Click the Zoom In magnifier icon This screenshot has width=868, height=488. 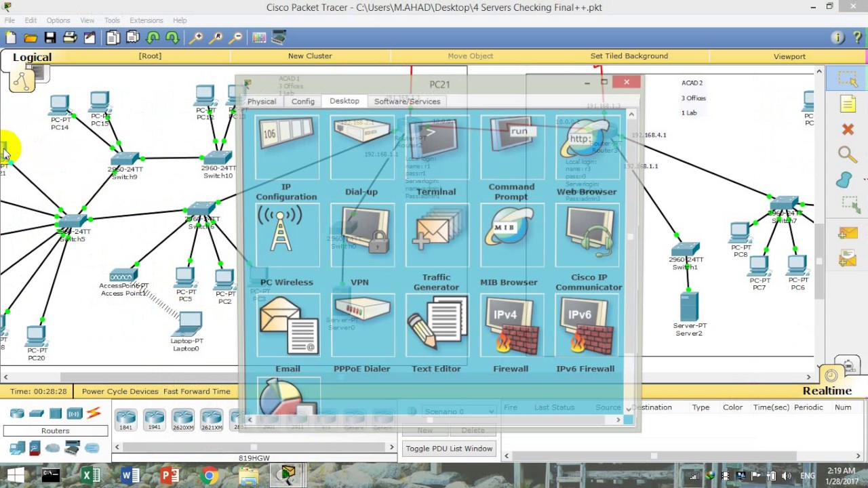196,38
